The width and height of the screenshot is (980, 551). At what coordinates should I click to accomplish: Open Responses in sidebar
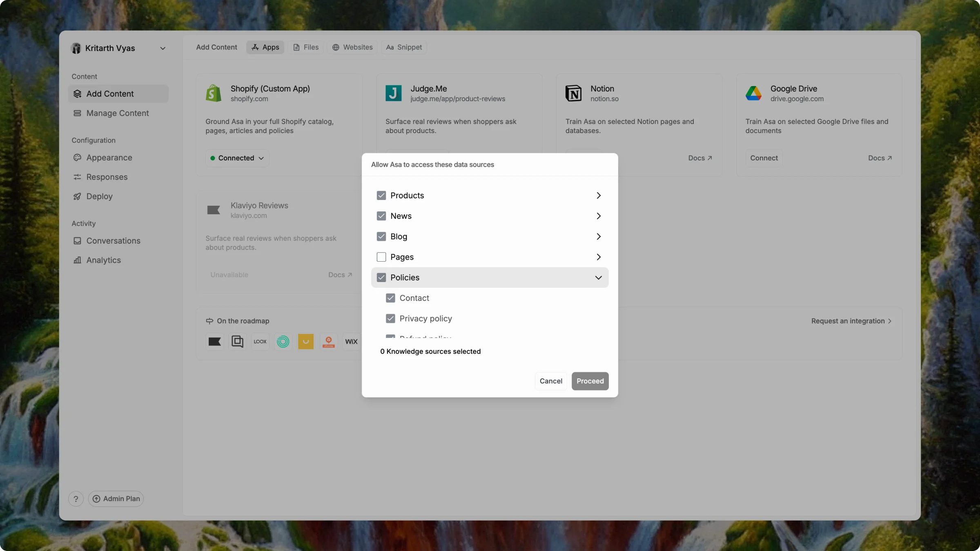tap(118, 177)
